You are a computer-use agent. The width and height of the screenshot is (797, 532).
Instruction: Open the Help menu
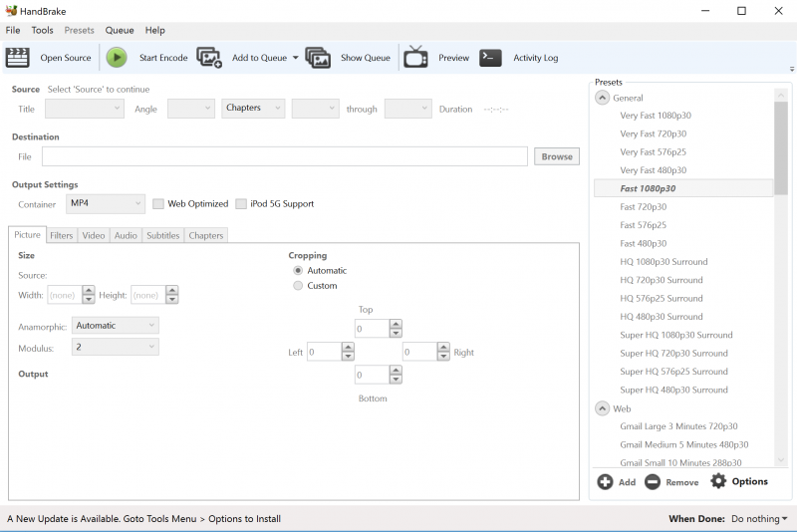click(155, 31)
